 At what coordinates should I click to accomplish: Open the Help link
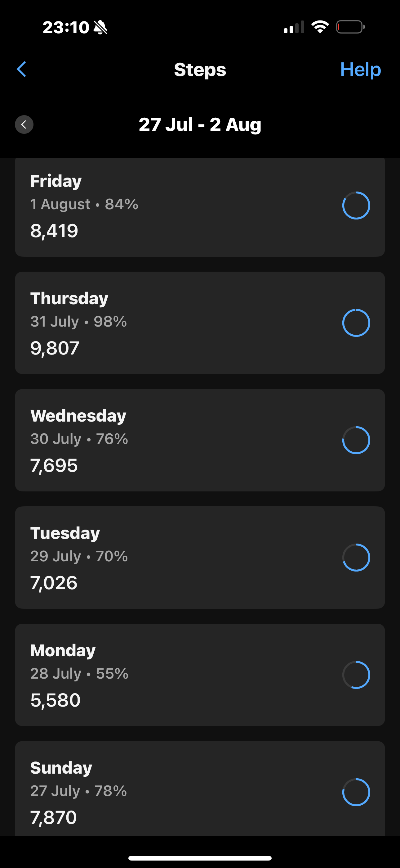coord(360,70)
